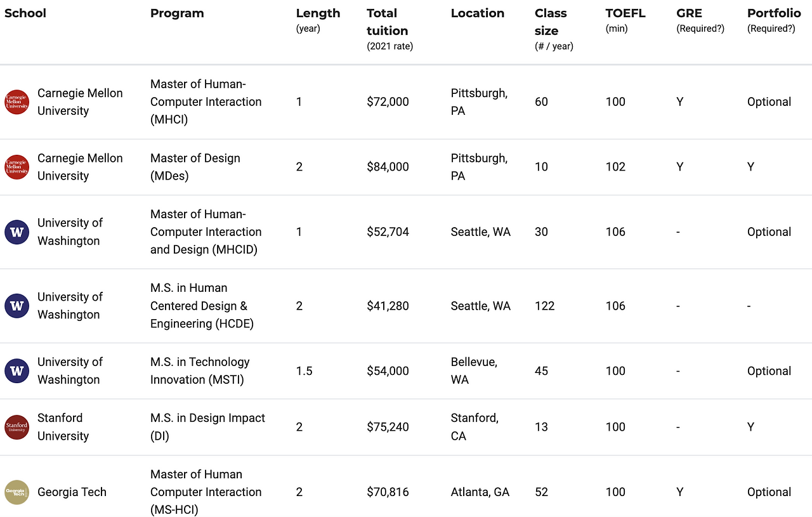This screenshot has height=517, width=812.
Task: Click the Stanford University logo icon
Action: (x=17, y=427)
